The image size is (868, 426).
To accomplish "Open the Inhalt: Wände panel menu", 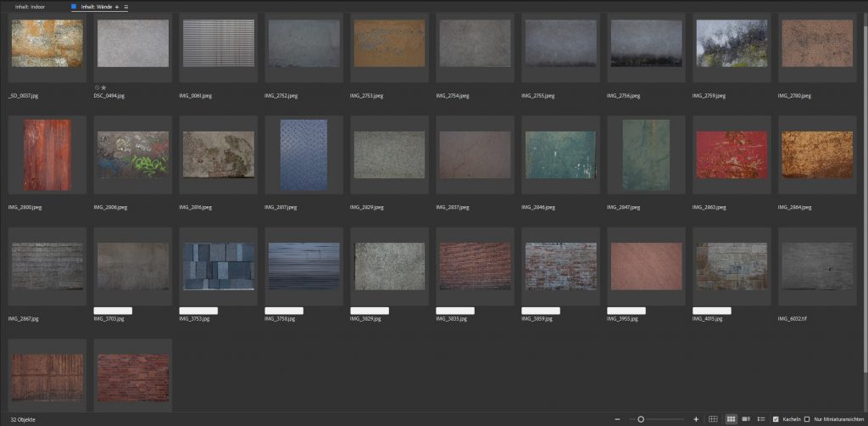I will (x=126, y=7).
